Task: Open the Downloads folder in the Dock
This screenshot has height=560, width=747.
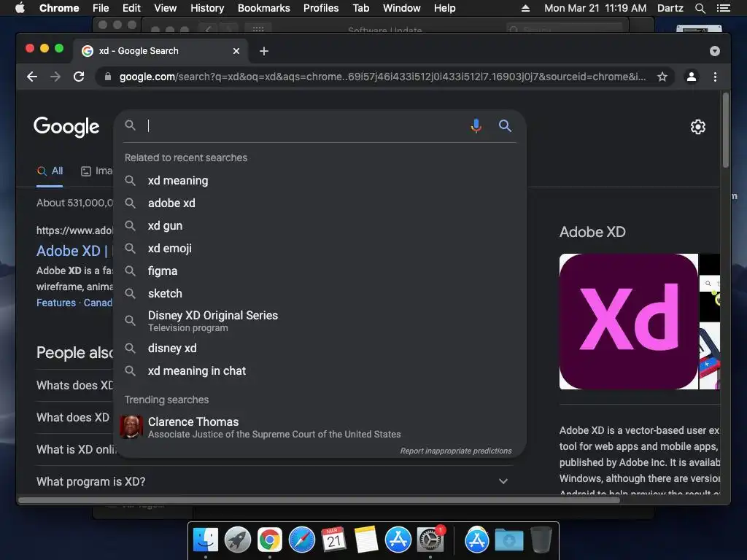Action: (x=508, y=540)
